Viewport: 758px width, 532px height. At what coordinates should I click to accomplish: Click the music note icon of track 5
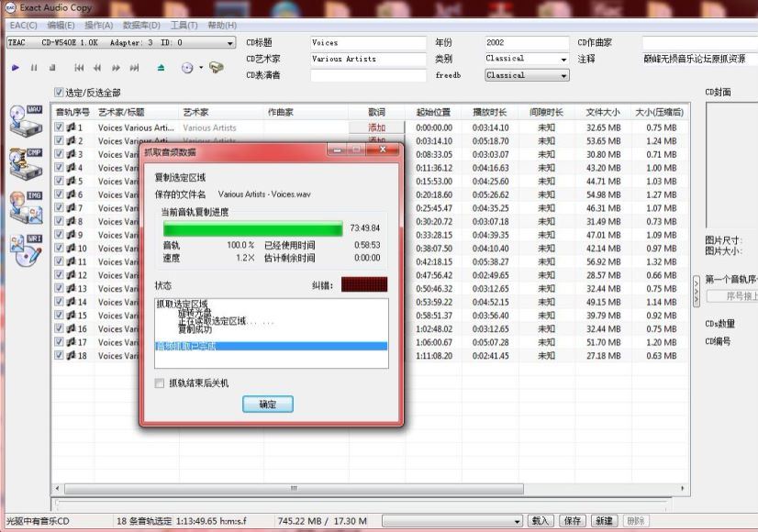point(71,181)
